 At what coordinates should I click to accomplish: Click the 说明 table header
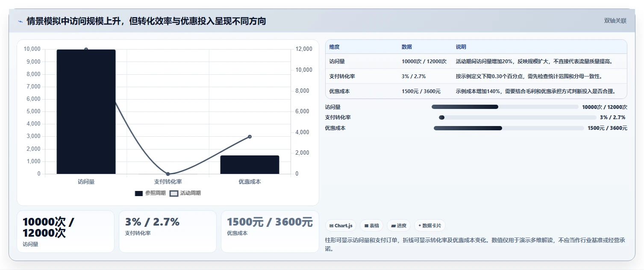[x=461, y=47]
